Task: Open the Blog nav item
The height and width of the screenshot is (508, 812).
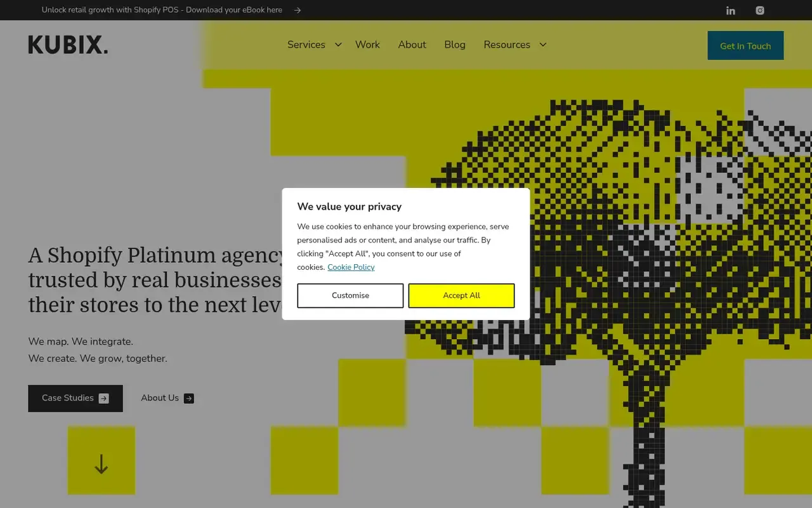Action: click(455, 44)
